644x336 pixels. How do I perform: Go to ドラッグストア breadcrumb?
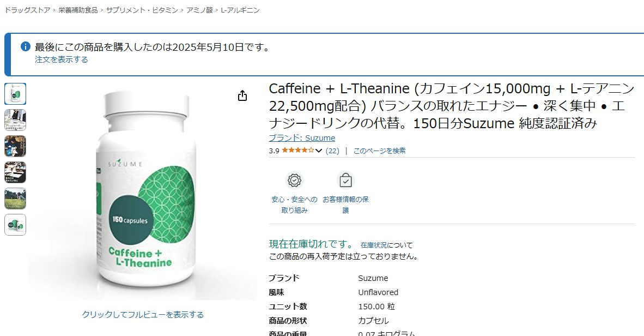tap(27, 10)
